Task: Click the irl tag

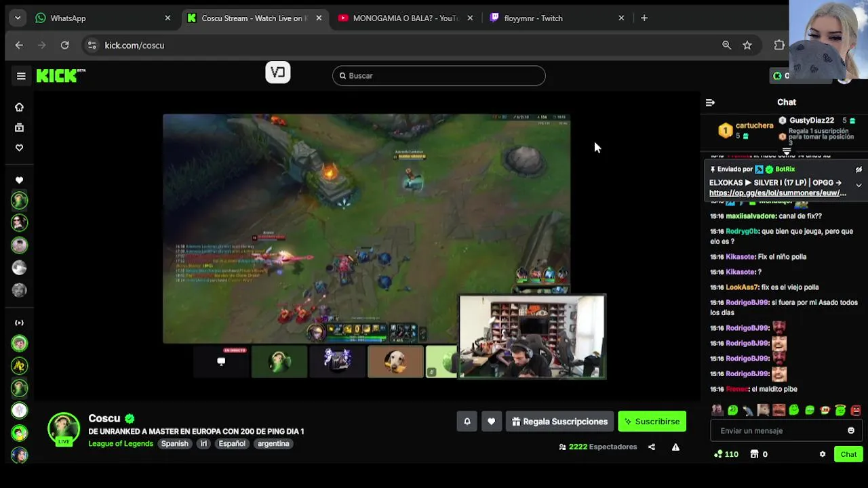Action: coord(203,444)
